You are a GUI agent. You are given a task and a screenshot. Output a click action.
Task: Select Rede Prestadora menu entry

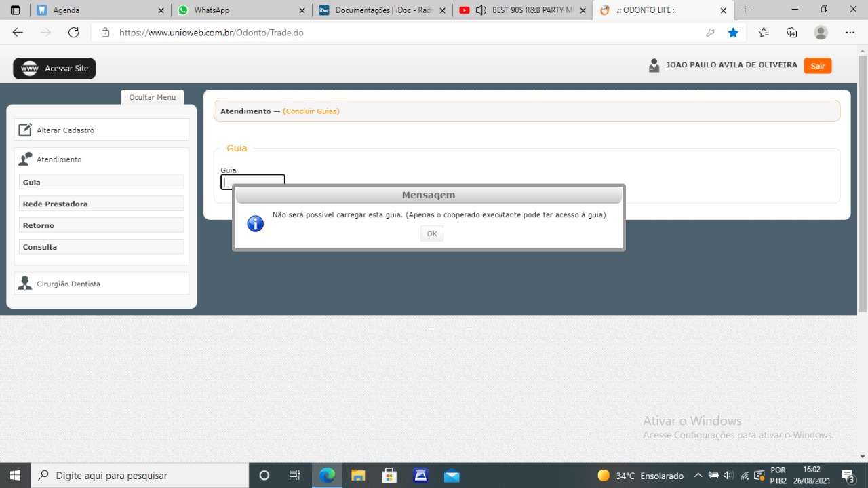(102, 204)
